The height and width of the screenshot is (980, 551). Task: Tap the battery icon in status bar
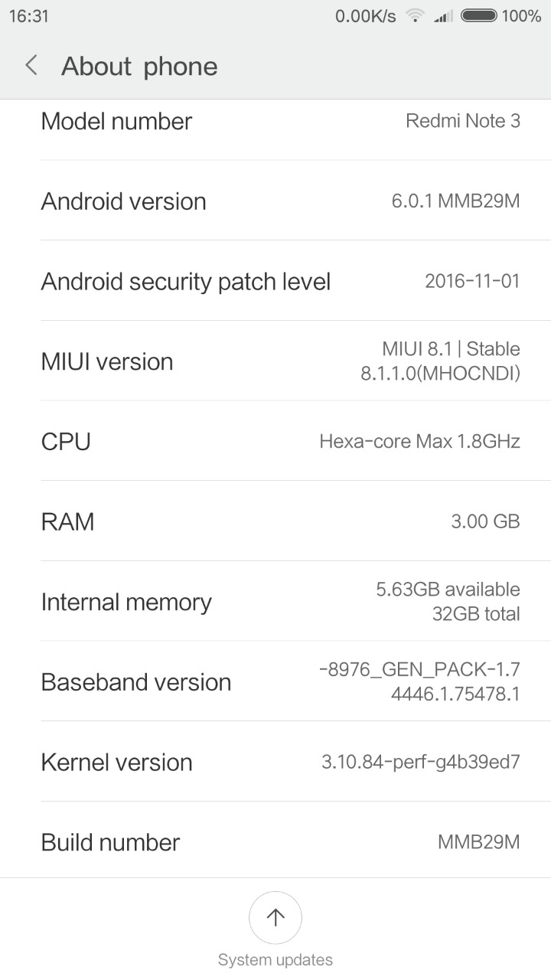pyautogui.click(x=479, y=16)
